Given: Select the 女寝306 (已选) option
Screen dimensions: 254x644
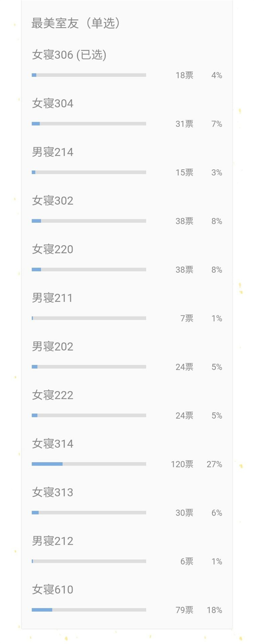Looking at the screenshot, I should [x=69, y=55].
